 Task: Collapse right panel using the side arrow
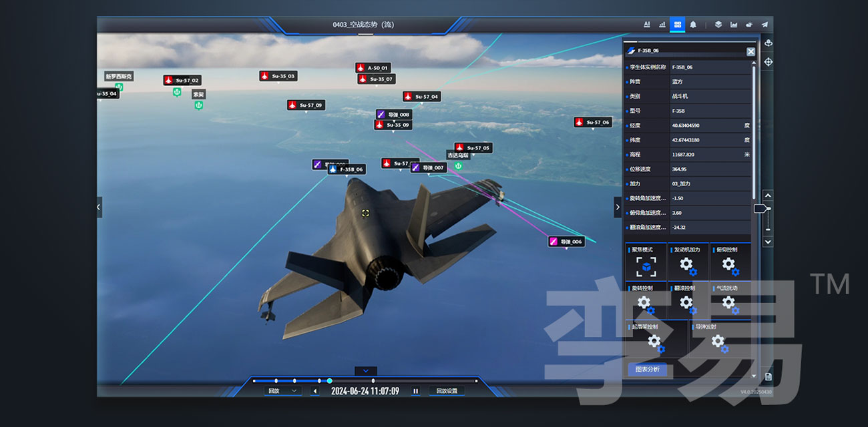pyautogui.click(x=617, y=207)
